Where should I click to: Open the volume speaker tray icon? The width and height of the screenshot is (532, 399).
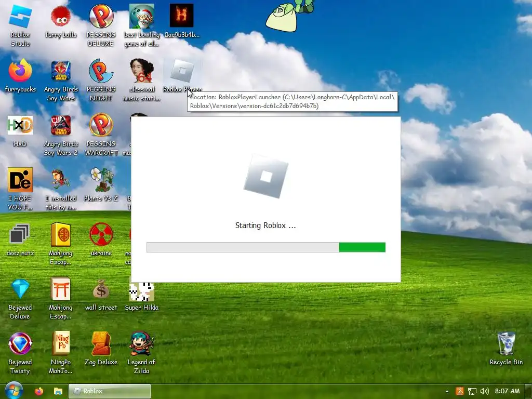coord(485,391)
